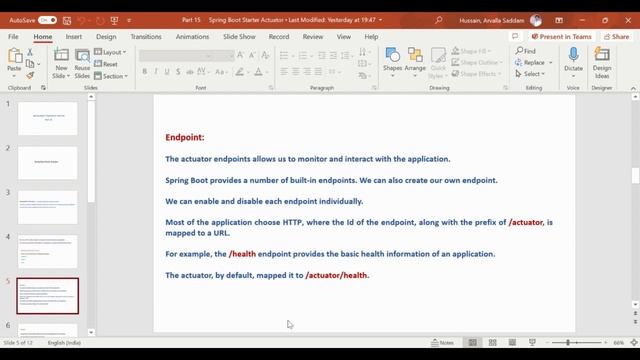
Task: Click the Redo arrow icon
Action: pyautogui.click(x=100, y=20)
